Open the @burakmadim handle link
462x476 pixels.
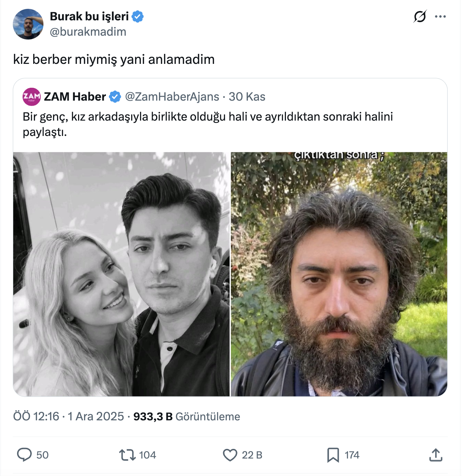(88, 32)
